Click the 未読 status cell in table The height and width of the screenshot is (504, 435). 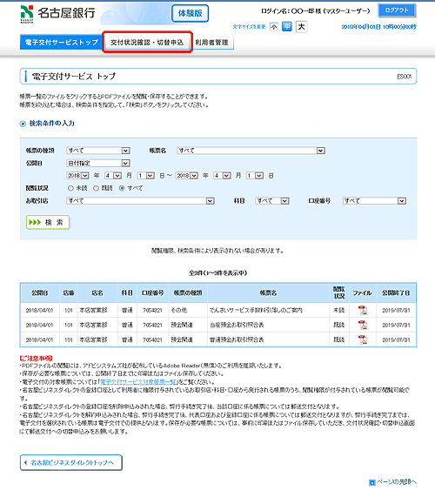coord(339,310)
